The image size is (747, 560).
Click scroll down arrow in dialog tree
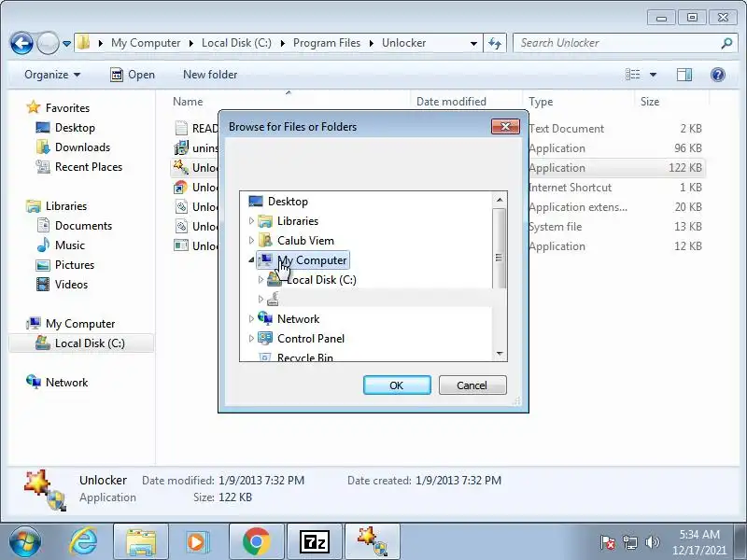(x=500, y=354)
